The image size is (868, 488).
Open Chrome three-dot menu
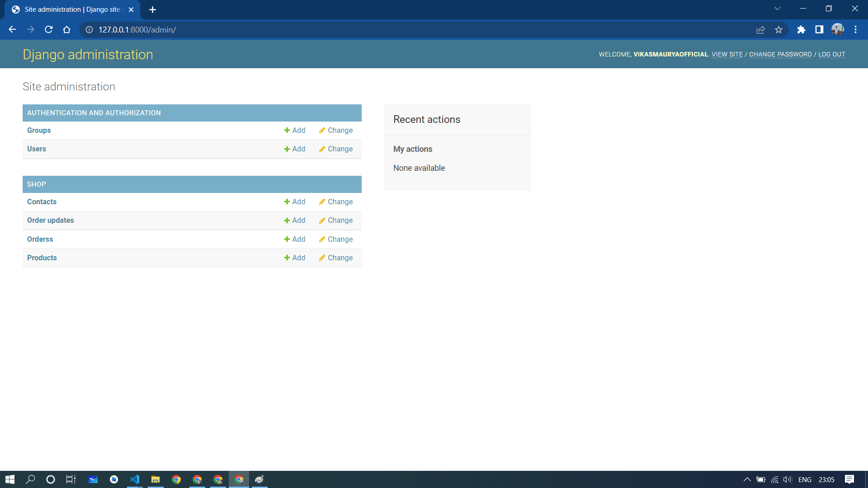(855, 30)
